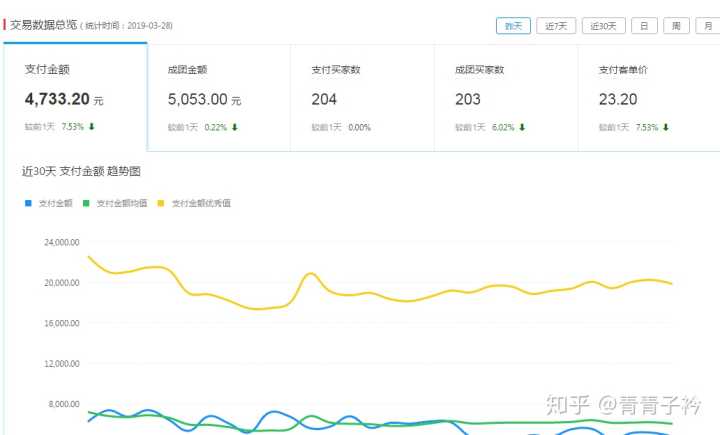Open the 支付买家数 metric card
This screenshot has height=435, width=720.
click(362, 97)
